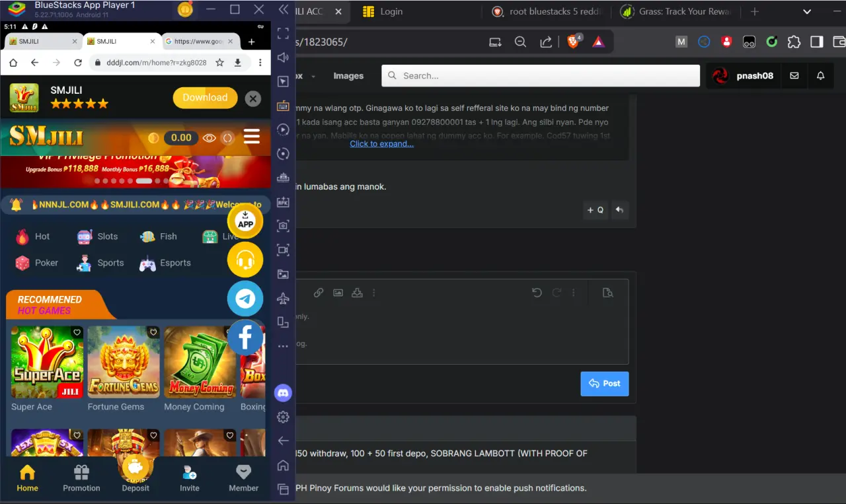The height and width of the screenshot is (504, 846).
Task: Favorite the Money Coming game heart
Action: pos(230,332)
